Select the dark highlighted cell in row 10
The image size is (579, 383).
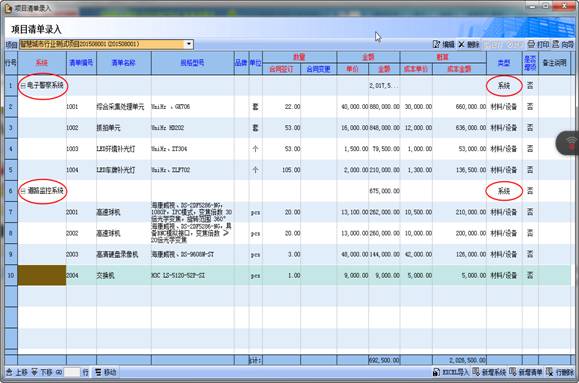[x=42, y=275]
